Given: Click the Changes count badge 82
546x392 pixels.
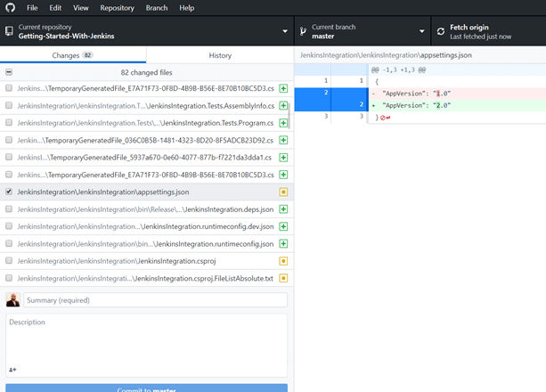Looking at the screenshot, I should tap(88, 55).
